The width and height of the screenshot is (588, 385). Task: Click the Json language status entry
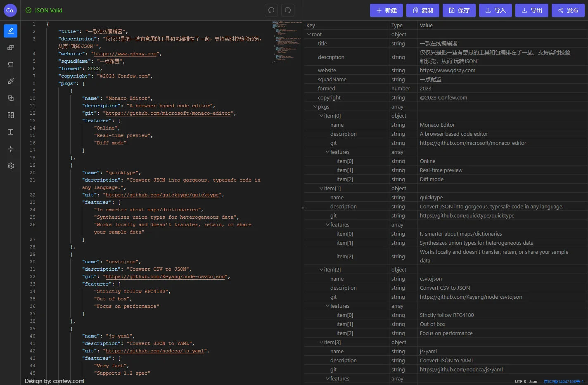coord(533,381)
